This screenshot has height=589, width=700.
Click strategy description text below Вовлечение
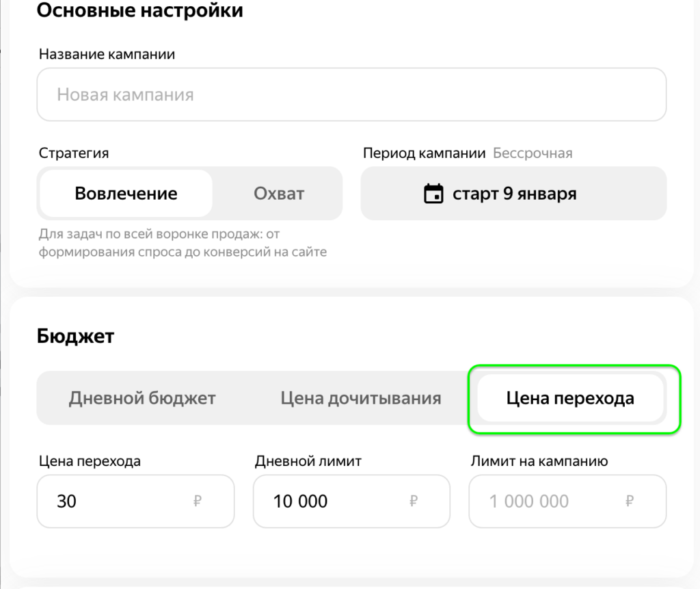pyautogui.click(x=183, y=244)
